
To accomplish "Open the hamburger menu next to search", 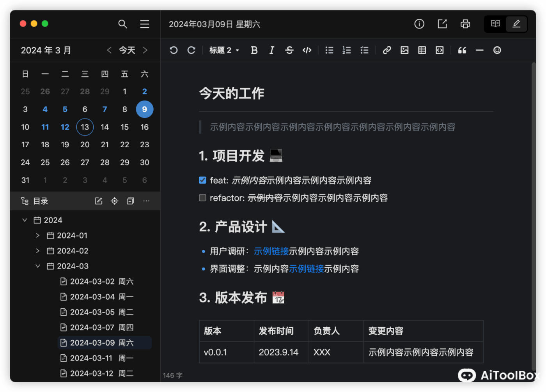I will point(145,24).
